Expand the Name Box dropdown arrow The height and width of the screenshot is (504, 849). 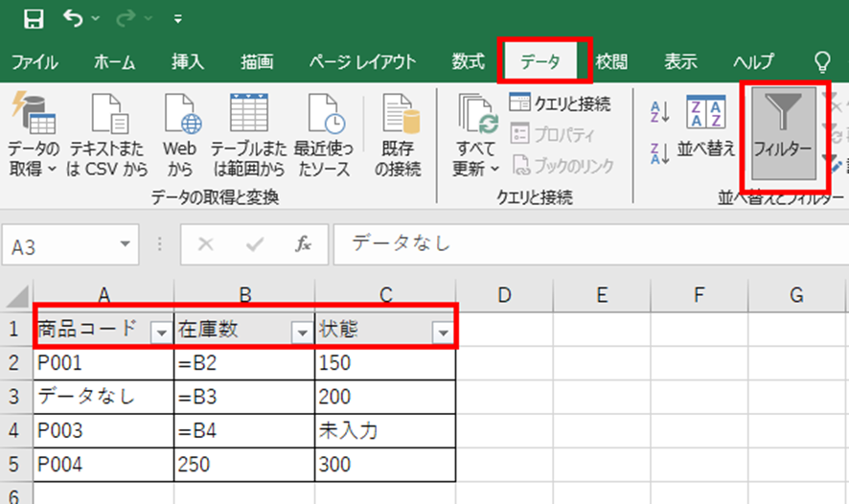point(126,244)
